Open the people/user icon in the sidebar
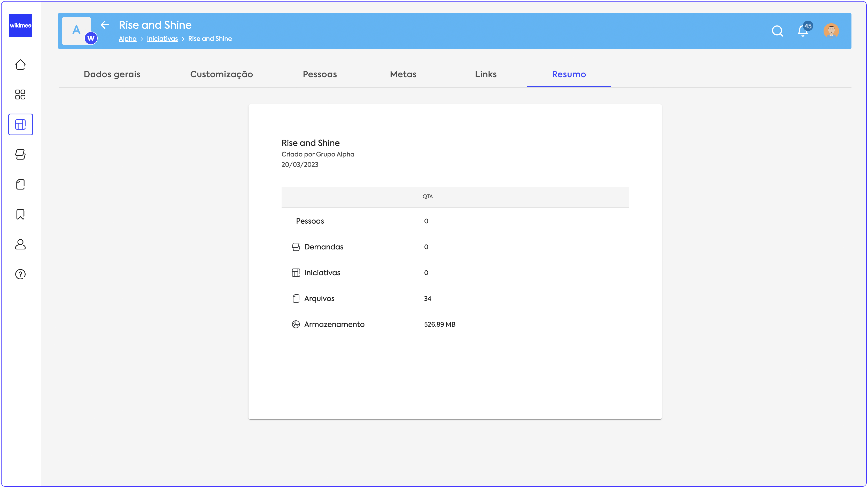Screen dimensions: 868x488 (21, 245)
